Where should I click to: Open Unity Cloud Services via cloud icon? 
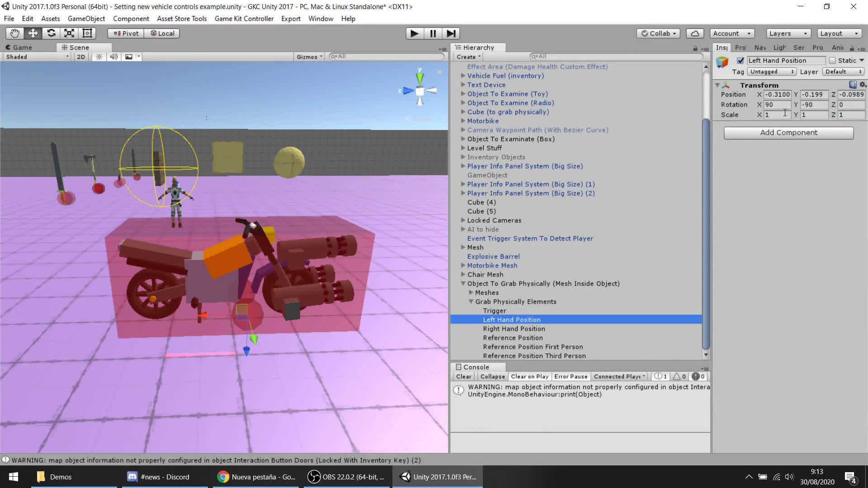[x=695, y=33]
